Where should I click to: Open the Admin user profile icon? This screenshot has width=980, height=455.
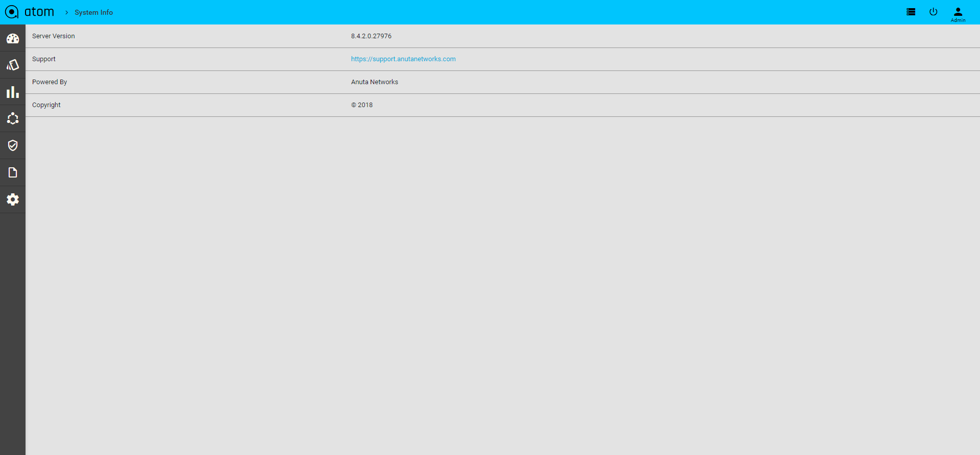click(x=958, y=14)
